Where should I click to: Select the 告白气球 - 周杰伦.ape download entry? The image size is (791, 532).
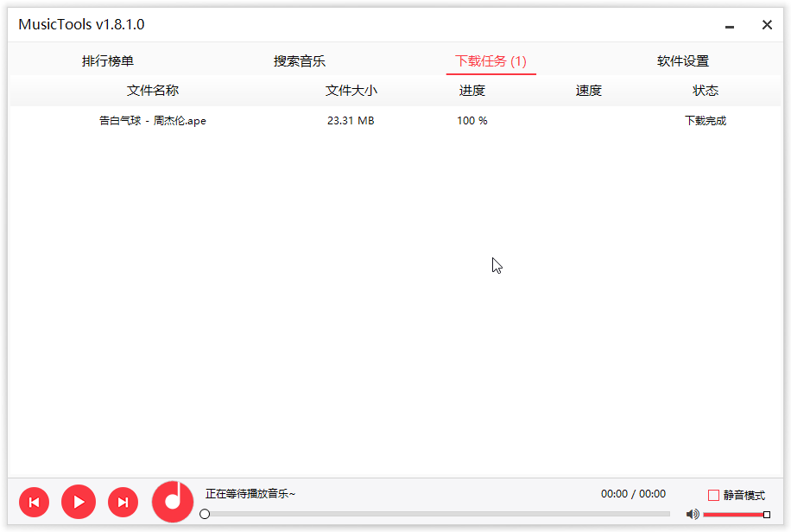click(x=152, y=121)
